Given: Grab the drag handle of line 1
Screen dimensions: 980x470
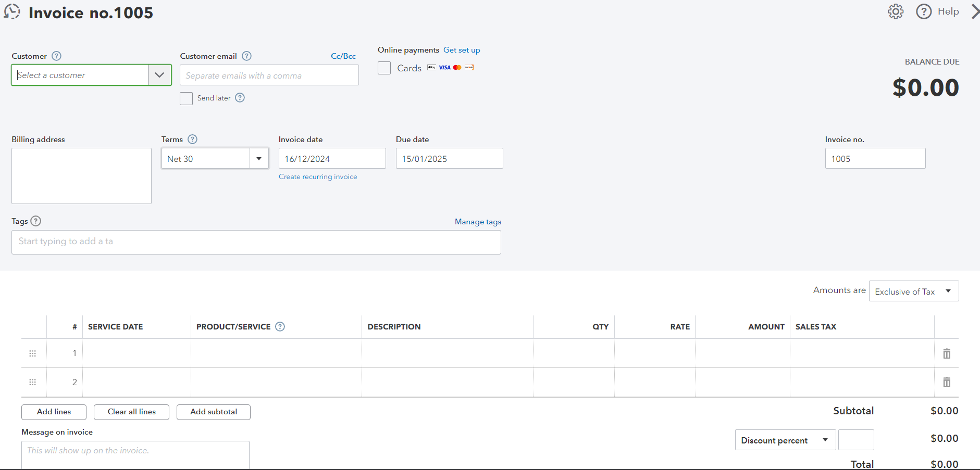Looking at the screenshot, I should [33, 353].
